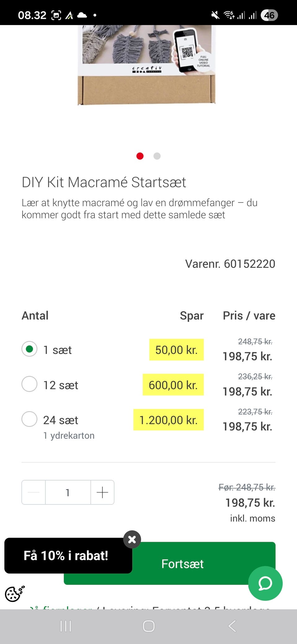Tap the muted sound status icon
Viewport: 297px width, 644px height.
pyautogui.click(x=215, y=15)
